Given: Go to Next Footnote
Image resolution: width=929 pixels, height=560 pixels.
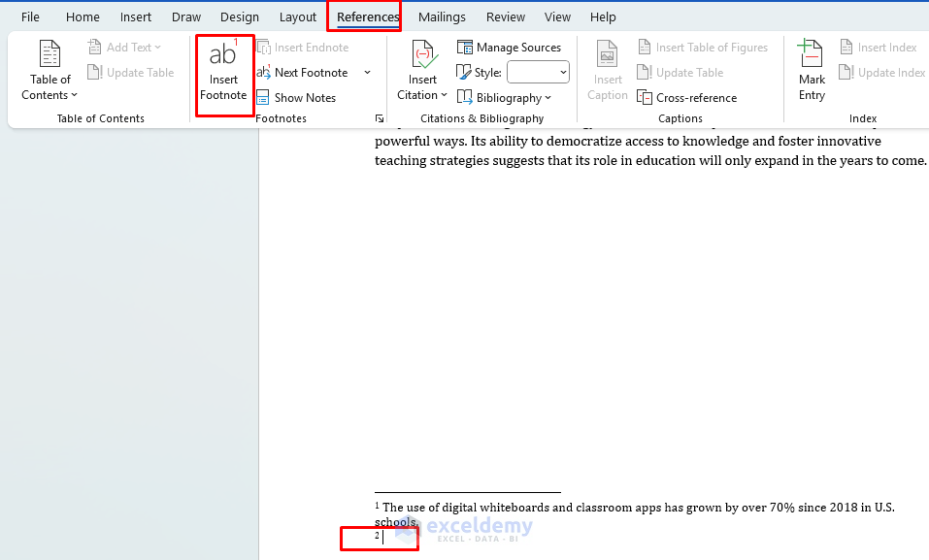Looking at the screenshot, I should [x=303, y=72].
